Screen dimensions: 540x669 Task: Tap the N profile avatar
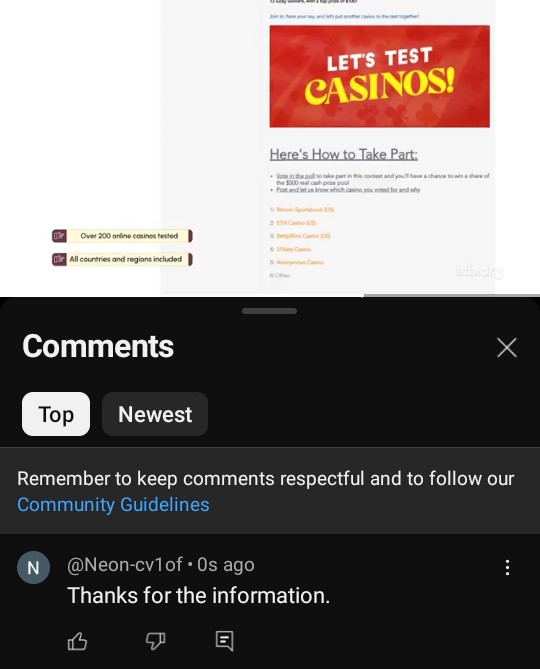pos(33,567)
